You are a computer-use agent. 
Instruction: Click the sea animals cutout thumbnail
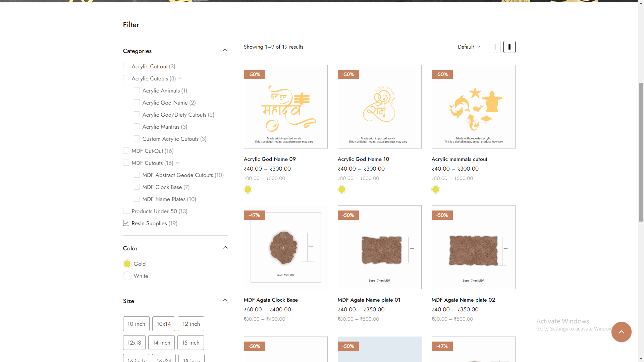click(x=474, y=107)
